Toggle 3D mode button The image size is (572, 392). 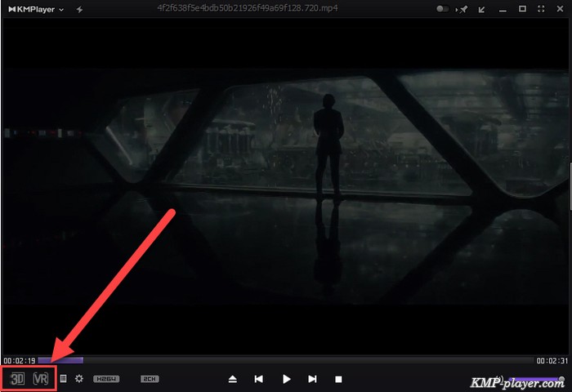[17, 379]
